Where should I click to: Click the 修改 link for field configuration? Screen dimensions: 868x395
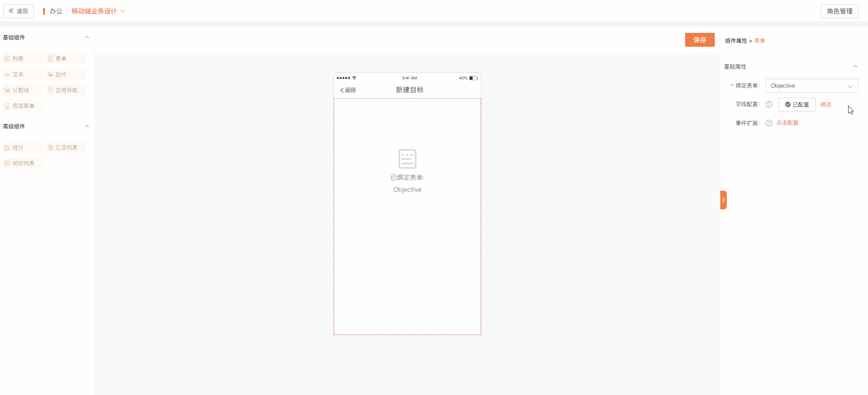pos(825,105)
